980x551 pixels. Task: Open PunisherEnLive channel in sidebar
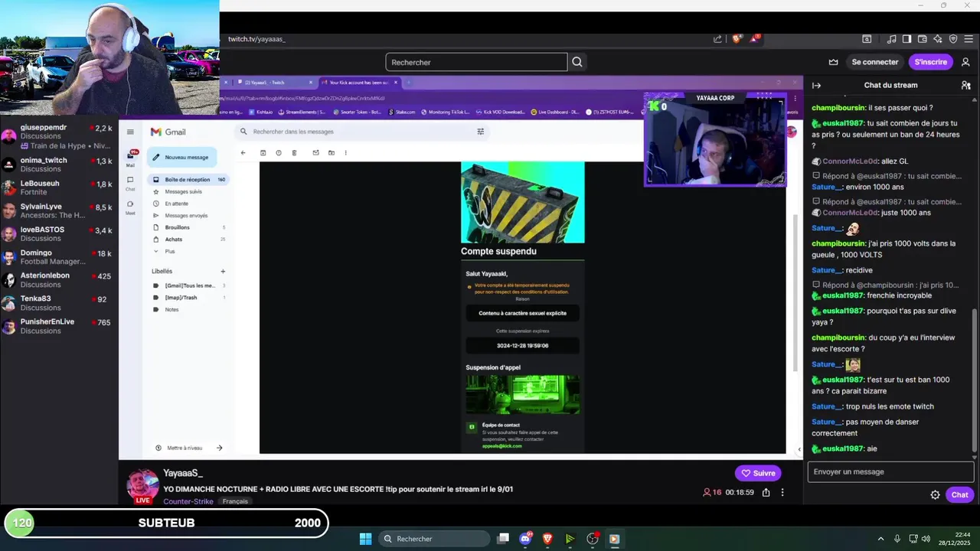(59, 325)
